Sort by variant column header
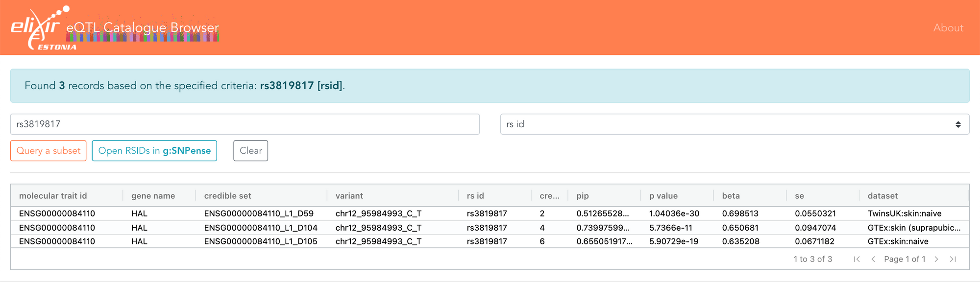Viewport: 980px width, 283px height. 349,196
